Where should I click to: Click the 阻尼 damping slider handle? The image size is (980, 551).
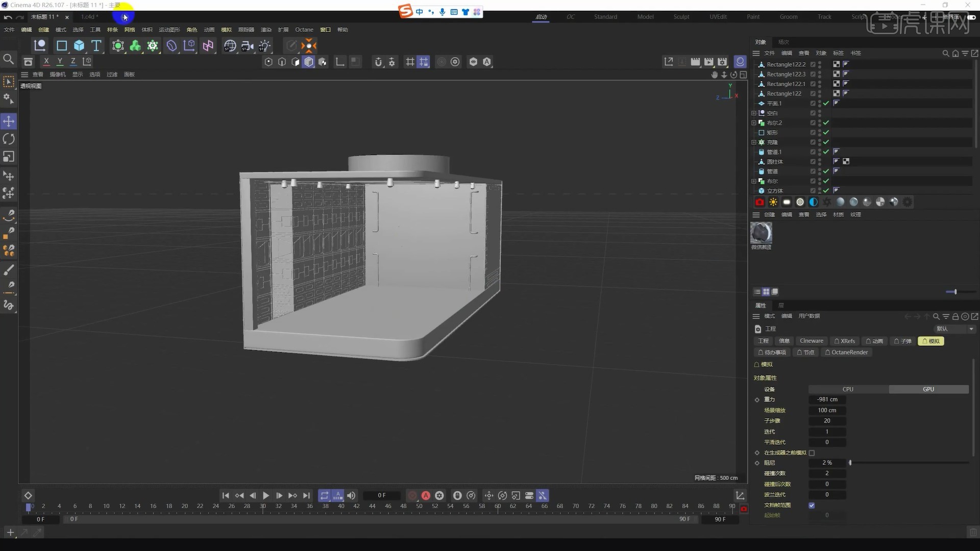[850, 463]
